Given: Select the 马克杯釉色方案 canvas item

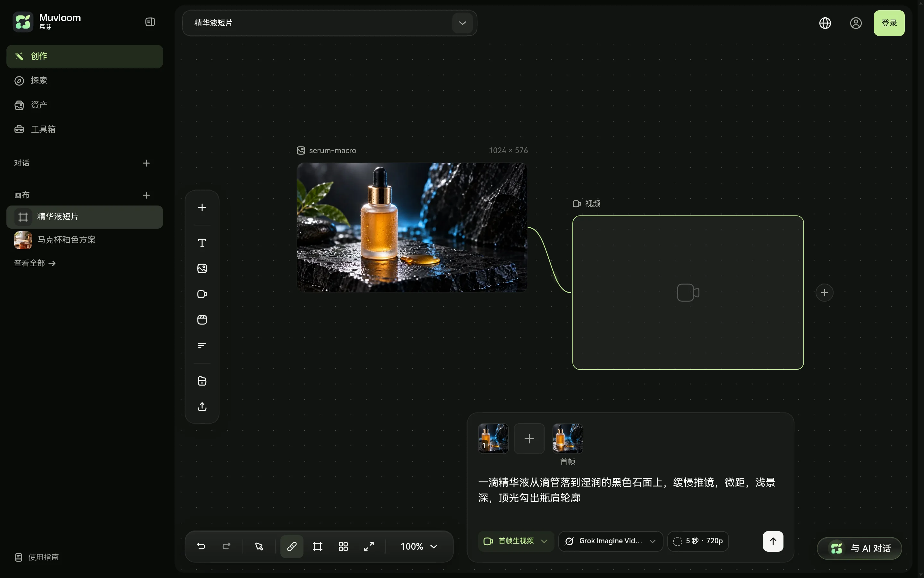Looking at the screenshot, I should point(85,240).
